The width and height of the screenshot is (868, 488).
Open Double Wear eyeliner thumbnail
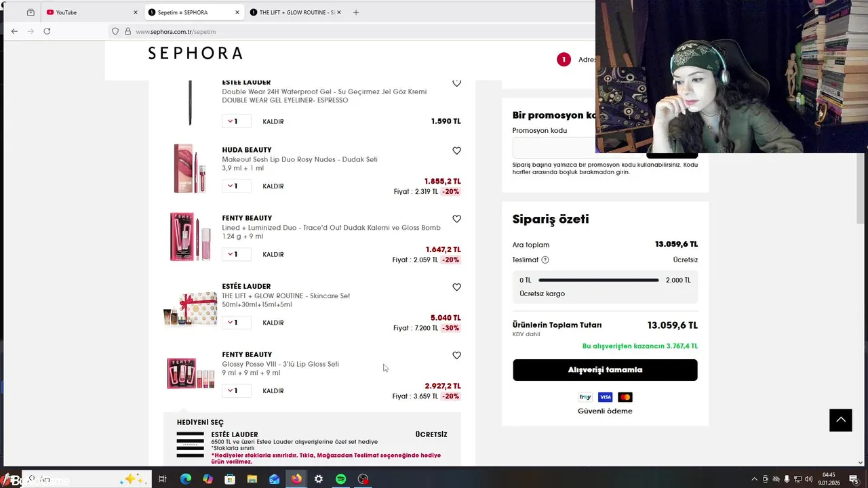tap(190, 103)
